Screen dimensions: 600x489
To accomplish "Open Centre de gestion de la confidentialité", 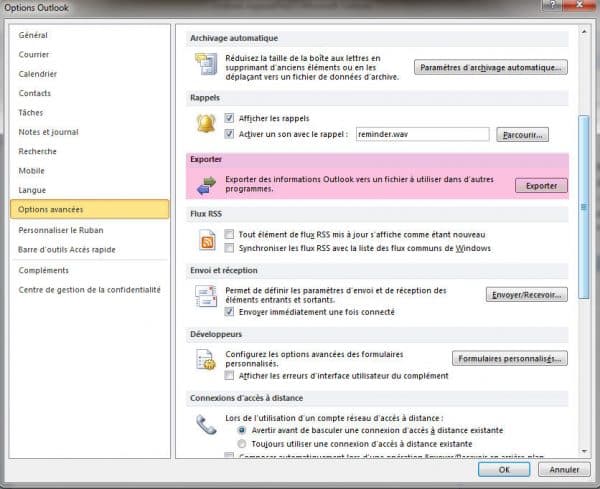I will pos(89,289).
